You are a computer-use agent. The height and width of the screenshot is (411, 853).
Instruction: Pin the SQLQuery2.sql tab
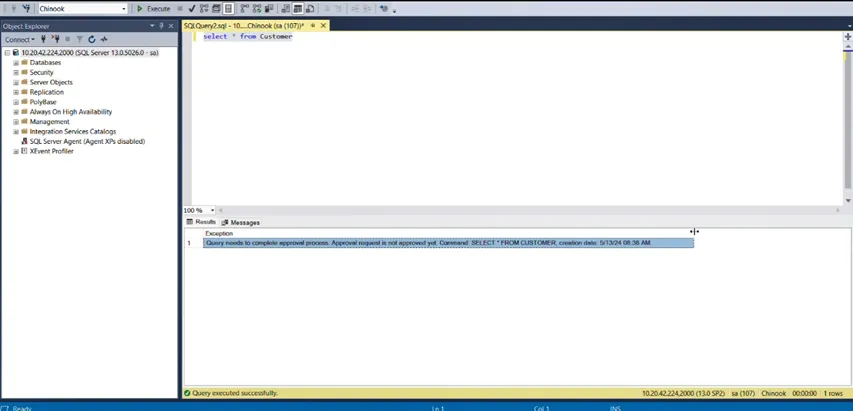click(x=313, y=26)
